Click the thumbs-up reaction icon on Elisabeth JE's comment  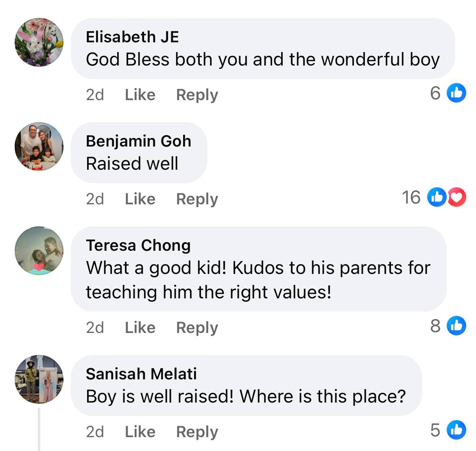pyautogui.click(x=456, y=93)
